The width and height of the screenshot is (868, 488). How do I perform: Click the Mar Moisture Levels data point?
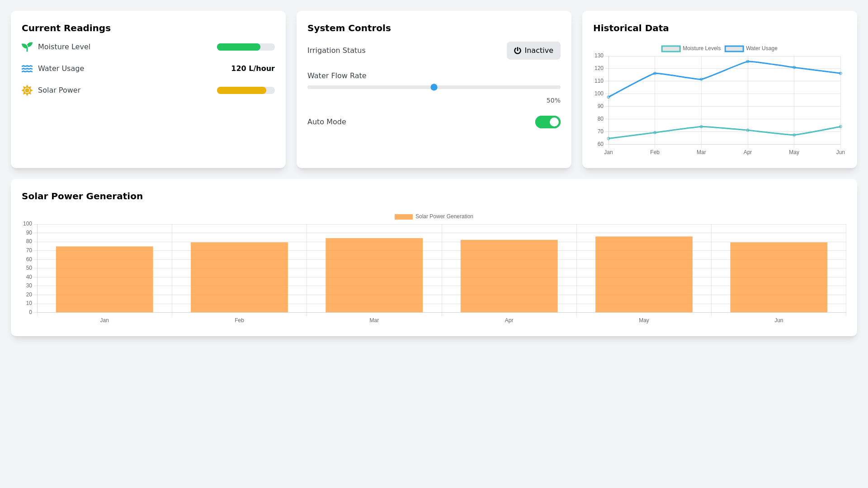click(701, 127)
